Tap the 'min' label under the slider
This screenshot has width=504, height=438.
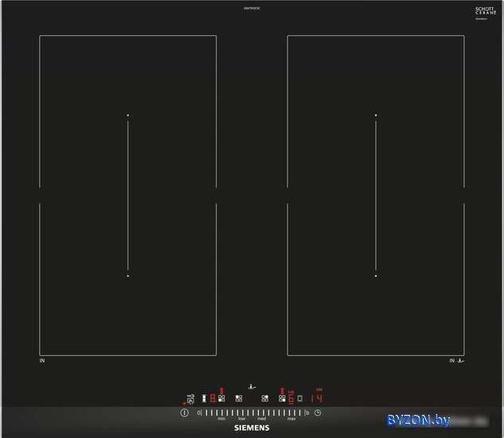coord(221,419)
